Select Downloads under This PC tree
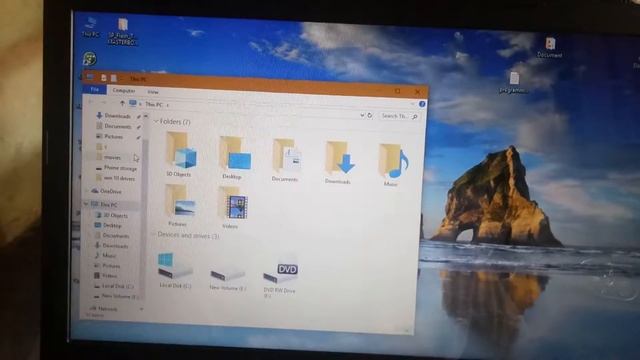 [115, 246]
